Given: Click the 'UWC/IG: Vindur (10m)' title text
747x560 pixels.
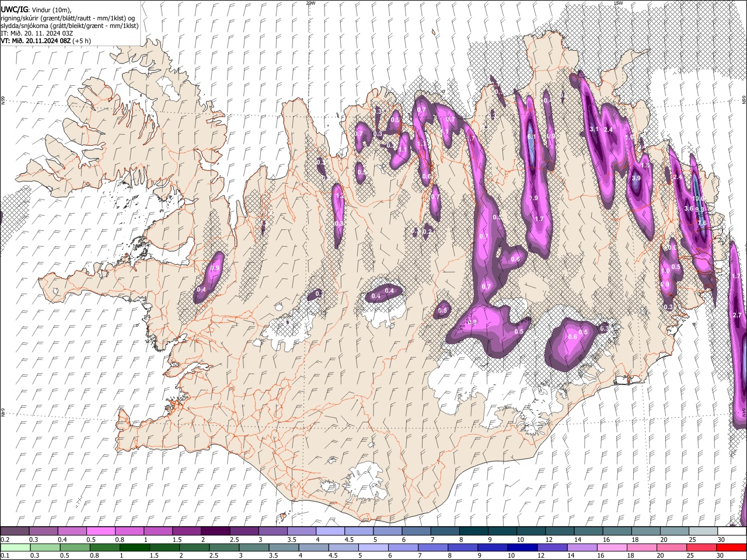Looking at the screenshot, I should [36, 9].
